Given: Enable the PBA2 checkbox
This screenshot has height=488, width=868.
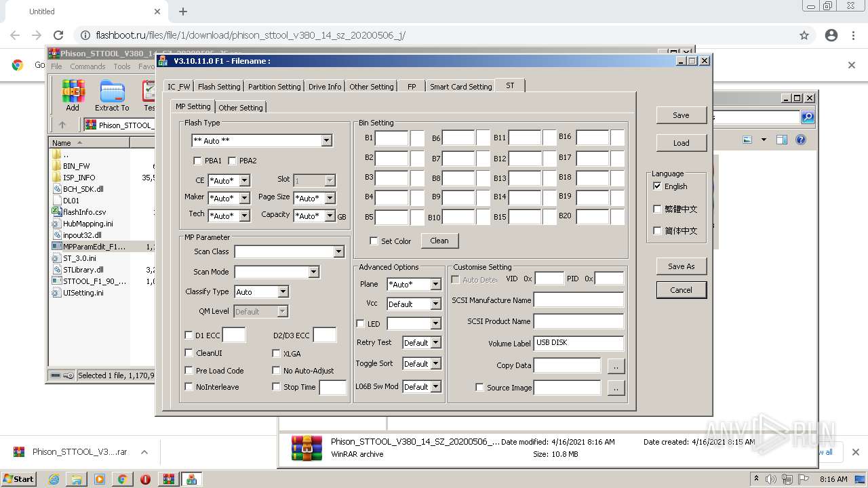Looking at the screenshot, I should click(x=232, y=161).
